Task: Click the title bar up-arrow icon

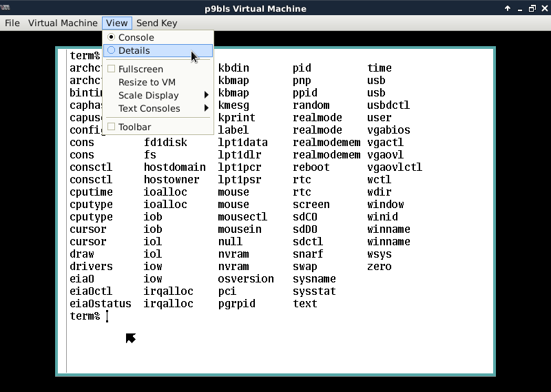Action: click(x=508, y=8)
